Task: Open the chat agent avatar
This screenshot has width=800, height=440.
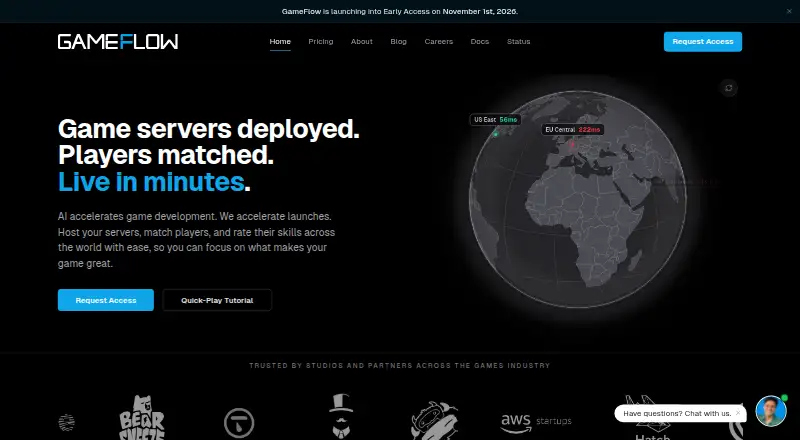Action: (771, 411)
